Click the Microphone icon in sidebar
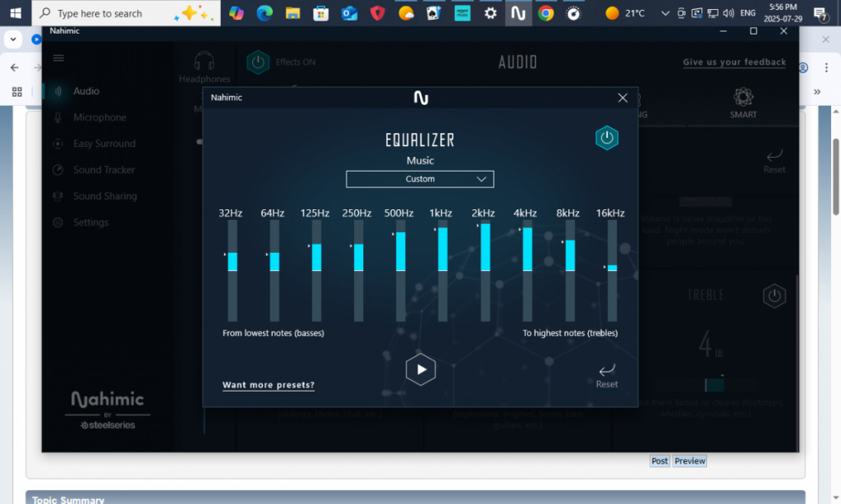 (x=58, y=117)
